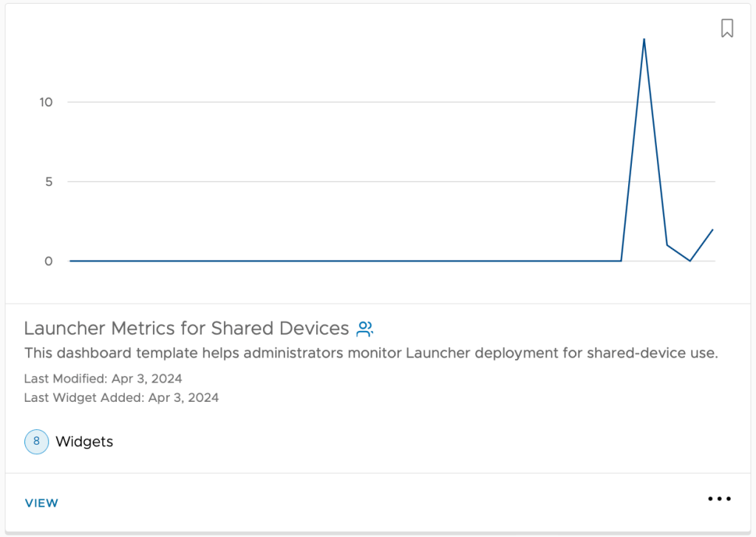Viewport: 756px width, 537px height.
Task: Bookmark this dashboard card
Action: [x=727, y=29]
